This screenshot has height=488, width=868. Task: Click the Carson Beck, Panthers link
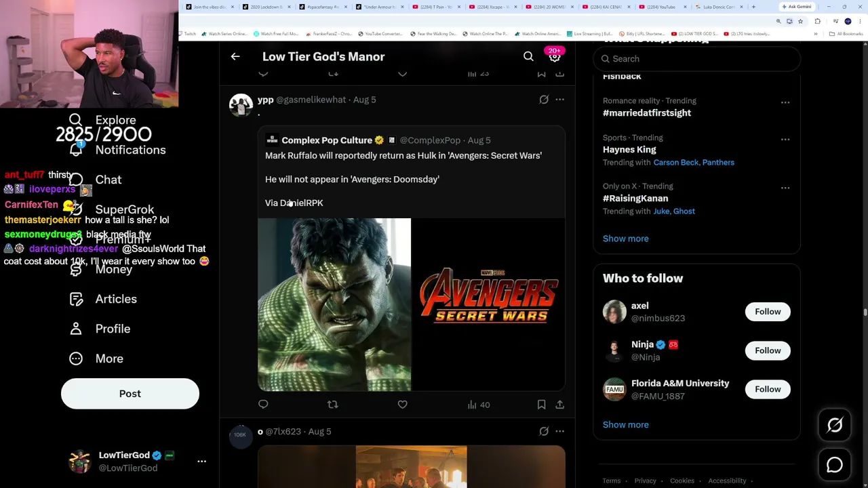694,163
